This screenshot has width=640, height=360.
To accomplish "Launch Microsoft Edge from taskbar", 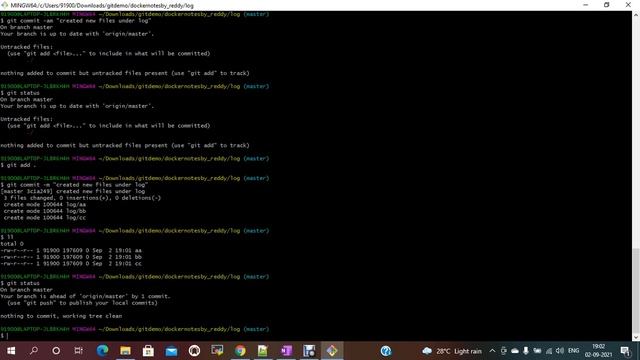I will (102, 351).
